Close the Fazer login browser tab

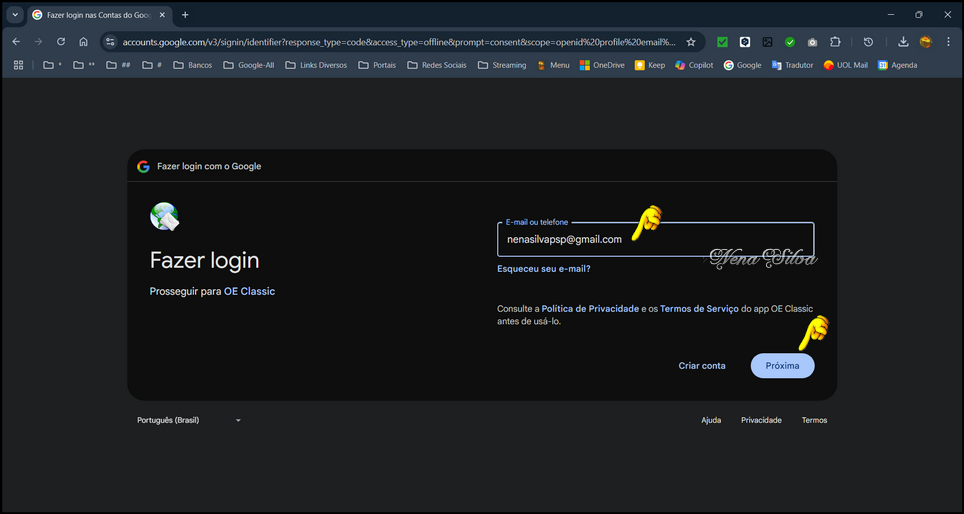tap(162, 15)
